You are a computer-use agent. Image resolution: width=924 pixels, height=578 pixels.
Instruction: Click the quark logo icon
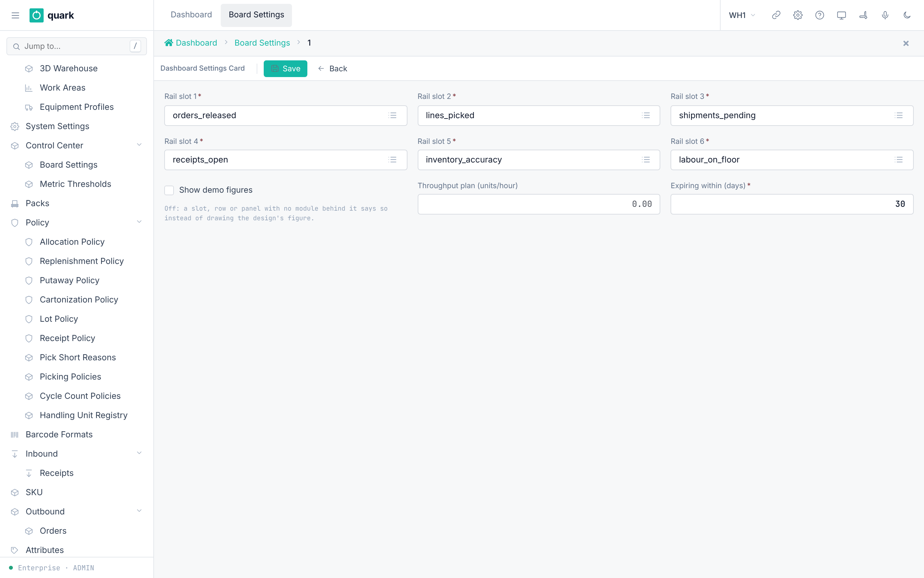[x=37, y=15]
